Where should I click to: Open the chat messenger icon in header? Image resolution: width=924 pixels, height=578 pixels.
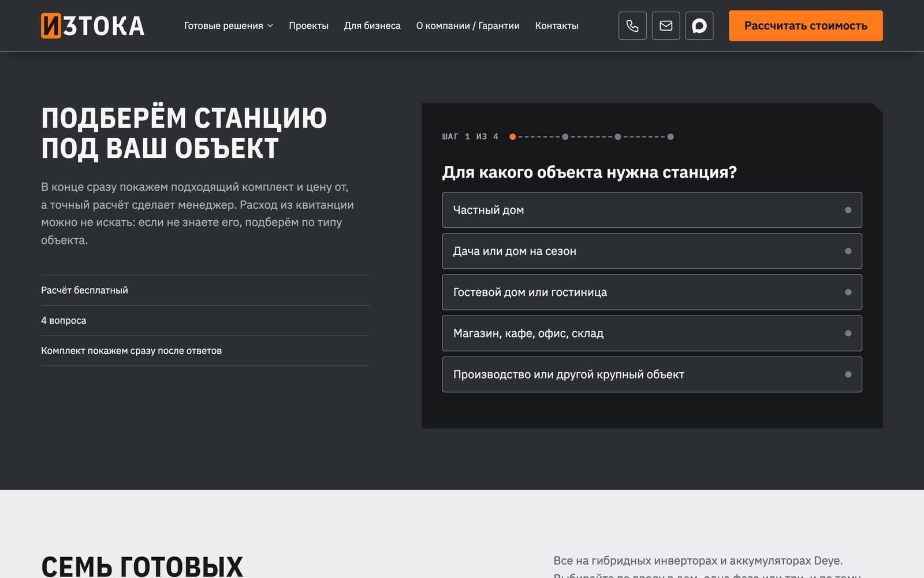[x=699, y=25]
